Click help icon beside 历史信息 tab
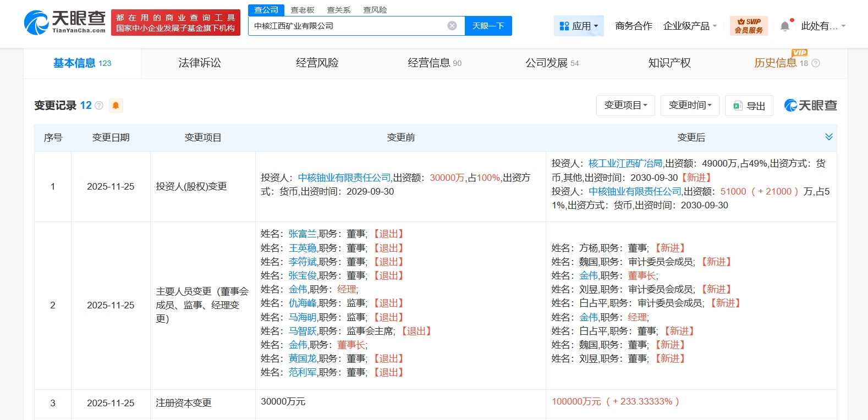 point(816,63)
